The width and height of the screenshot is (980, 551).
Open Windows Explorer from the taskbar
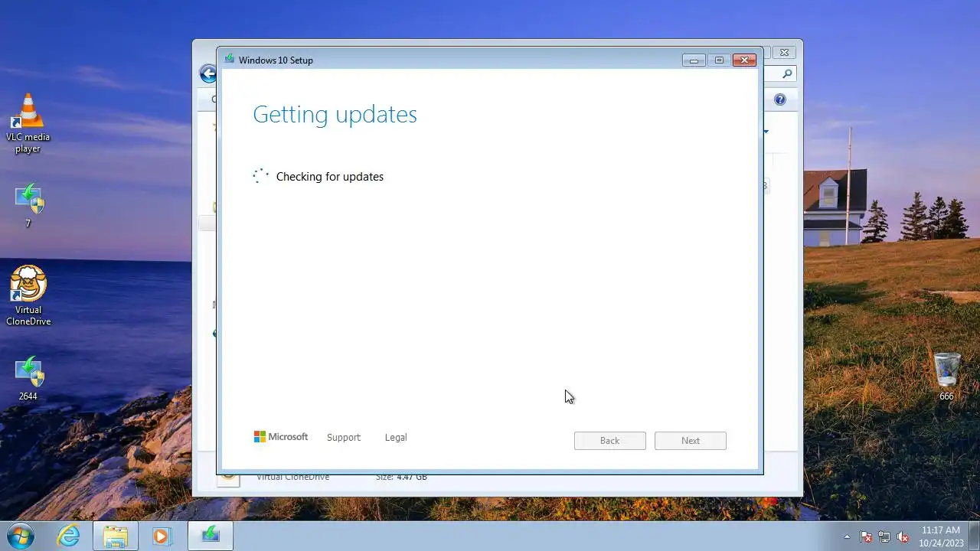pos(116,536)
